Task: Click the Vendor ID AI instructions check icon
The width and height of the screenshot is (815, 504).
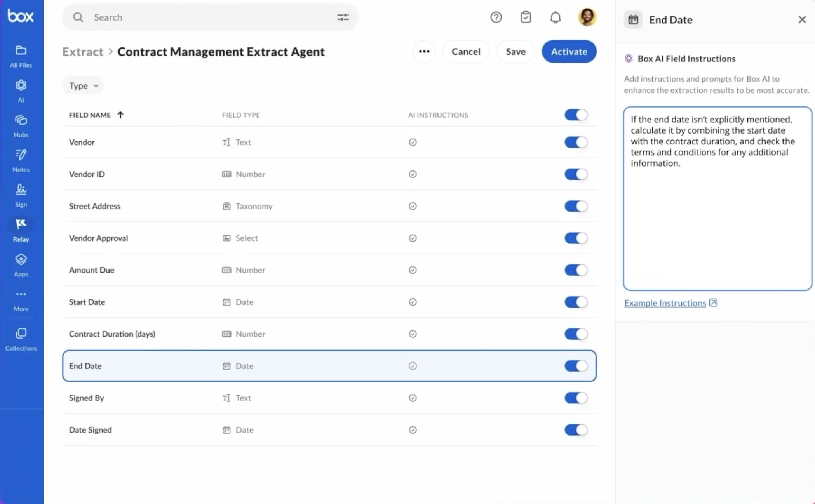Action: (413, 174)
